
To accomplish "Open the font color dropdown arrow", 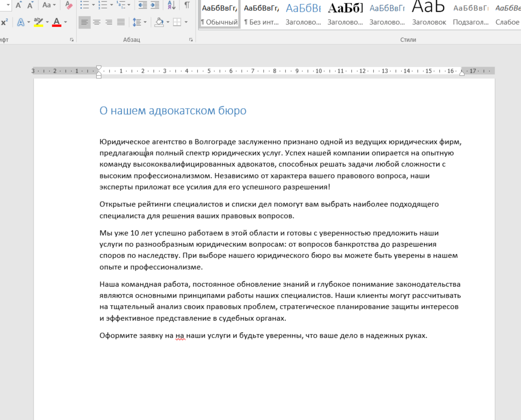I will point(66,22).
